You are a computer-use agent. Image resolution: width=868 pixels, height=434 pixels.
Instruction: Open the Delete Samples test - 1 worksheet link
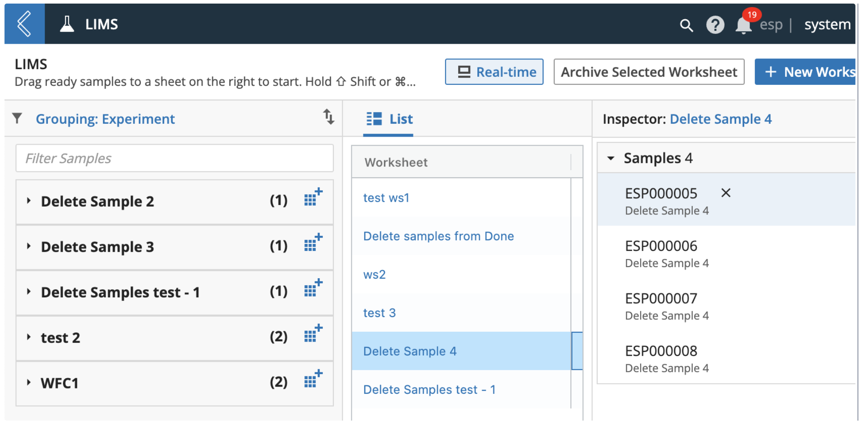click(429, 390)
